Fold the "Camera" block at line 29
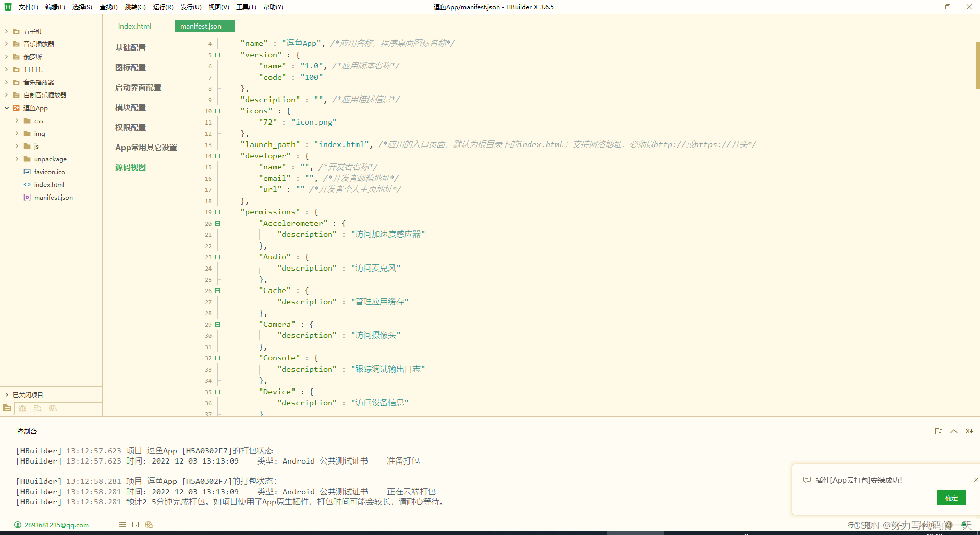Viewport: 980px width, 535px height. point(217,324)
